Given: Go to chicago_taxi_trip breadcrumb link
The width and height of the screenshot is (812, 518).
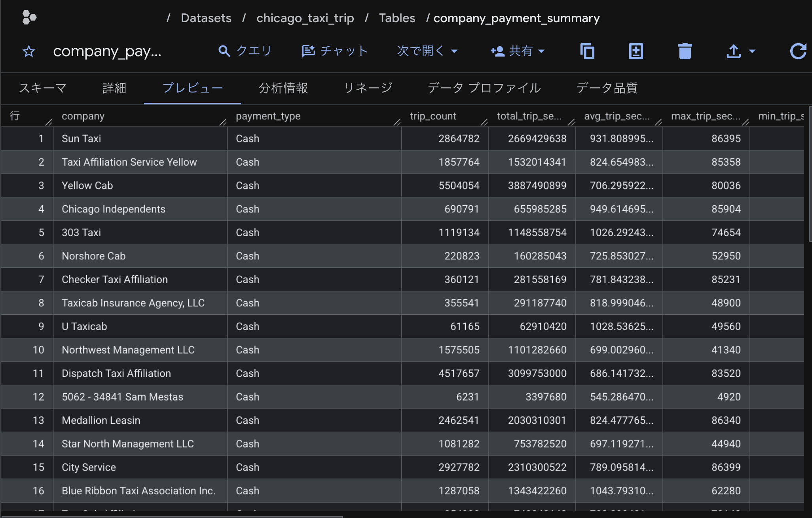Looking at the screenshot, I should 305,18.
